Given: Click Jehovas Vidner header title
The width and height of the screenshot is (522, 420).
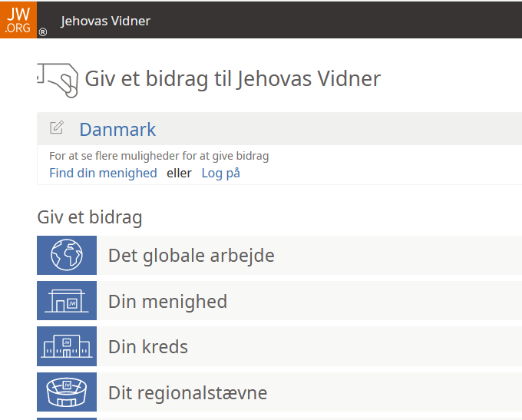Looking at the screenshot, I should point(105,21).
